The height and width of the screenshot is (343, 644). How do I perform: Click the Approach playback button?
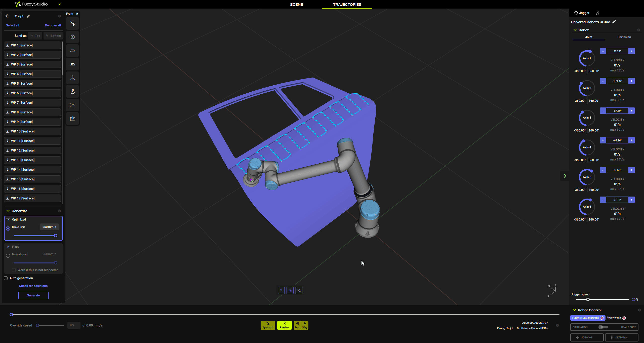click(268, 325)
